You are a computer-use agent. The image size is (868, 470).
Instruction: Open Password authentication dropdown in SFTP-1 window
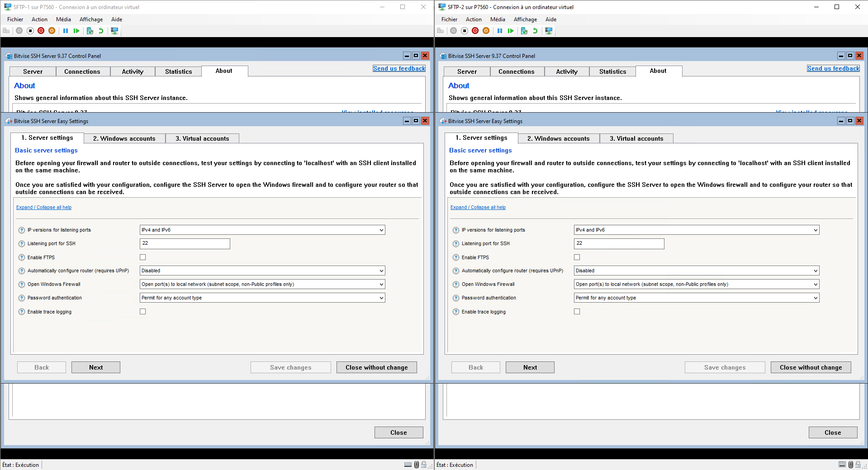pyautogui.click(x=262, y=298)
